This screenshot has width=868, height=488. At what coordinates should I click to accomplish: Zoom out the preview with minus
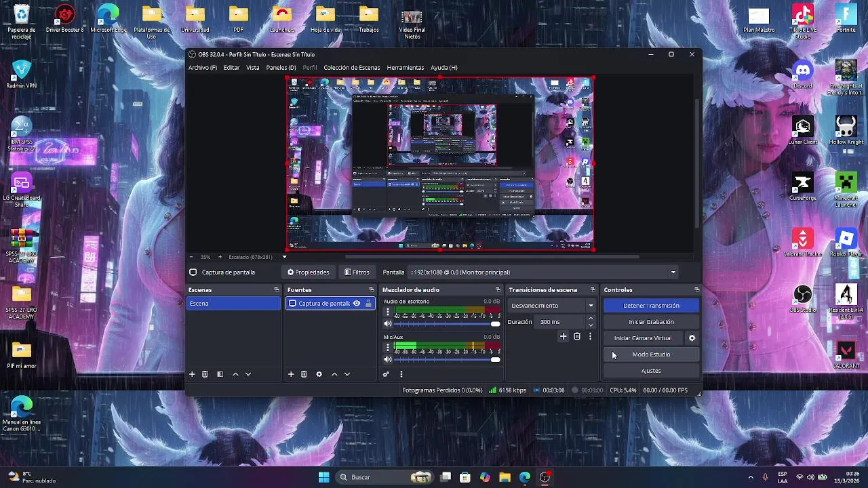[x=191, y=257]
